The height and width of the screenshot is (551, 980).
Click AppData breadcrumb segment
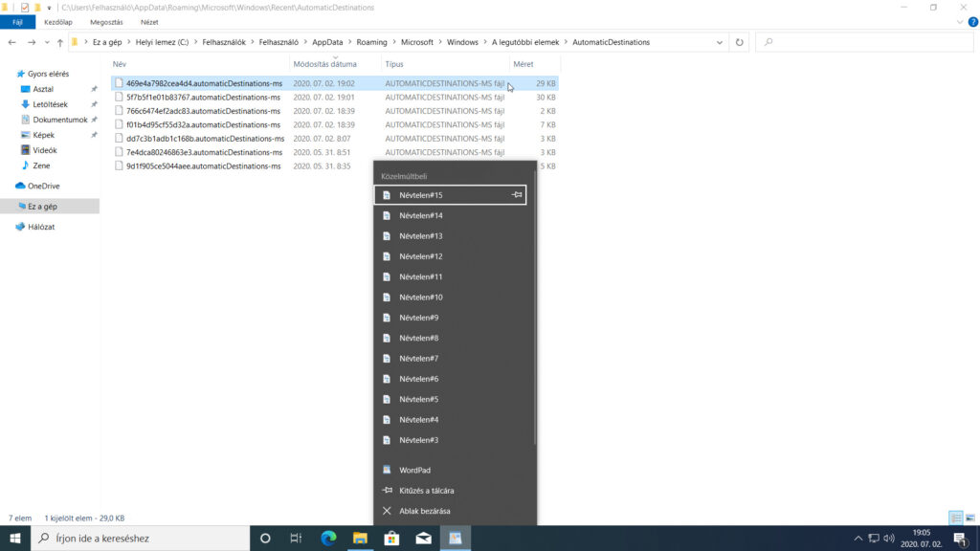click(x=327, y=42)
